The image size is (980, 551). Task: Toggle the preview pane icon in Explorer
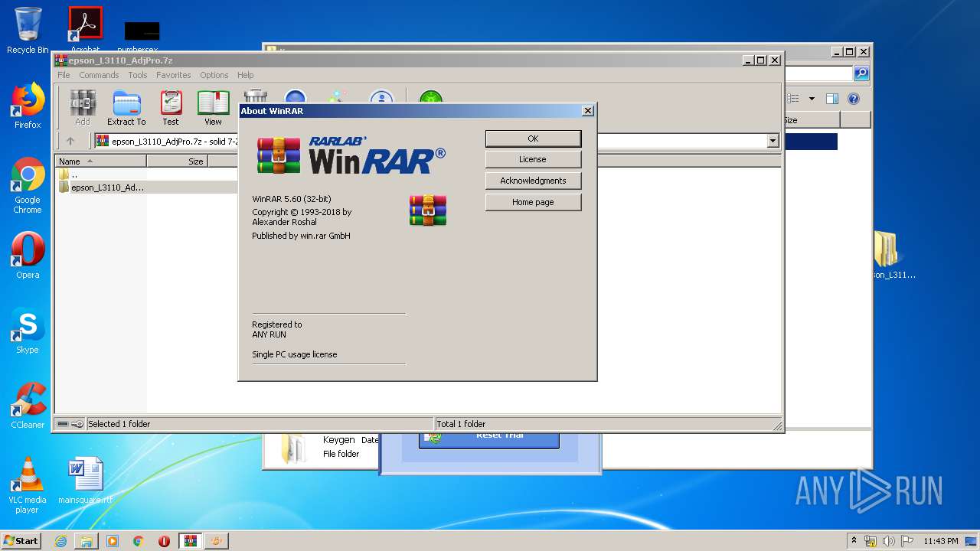point(832,99)
